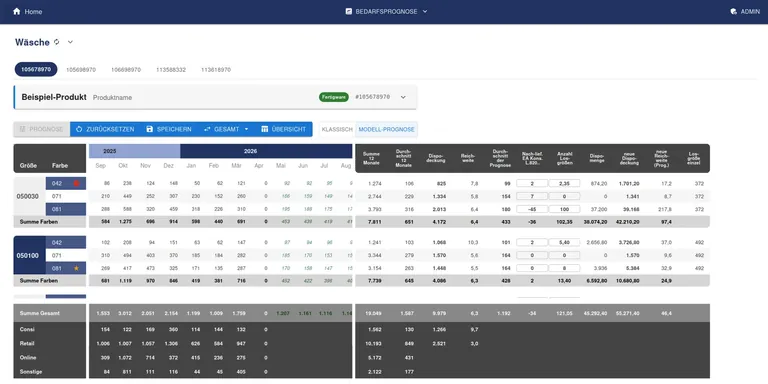Click the Dispodeckung column header

[x=435, y=158]
